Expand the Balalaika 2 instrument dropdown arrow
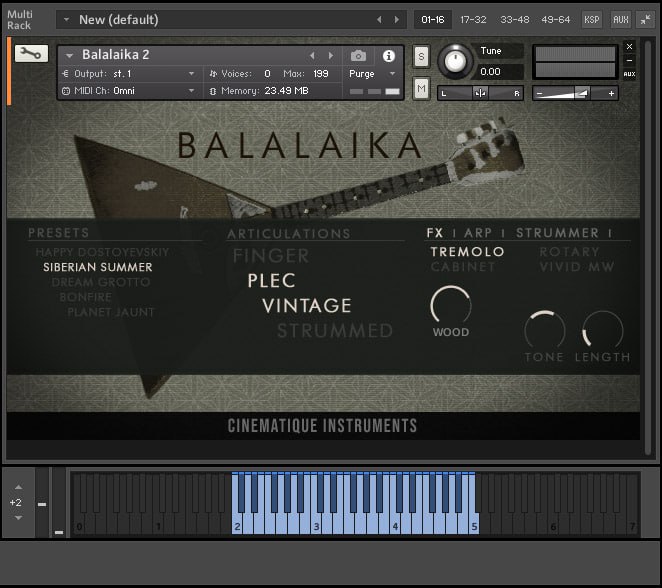Image resolution: width=662 pixels, height=588 pixels. click(x=69, y=55)
